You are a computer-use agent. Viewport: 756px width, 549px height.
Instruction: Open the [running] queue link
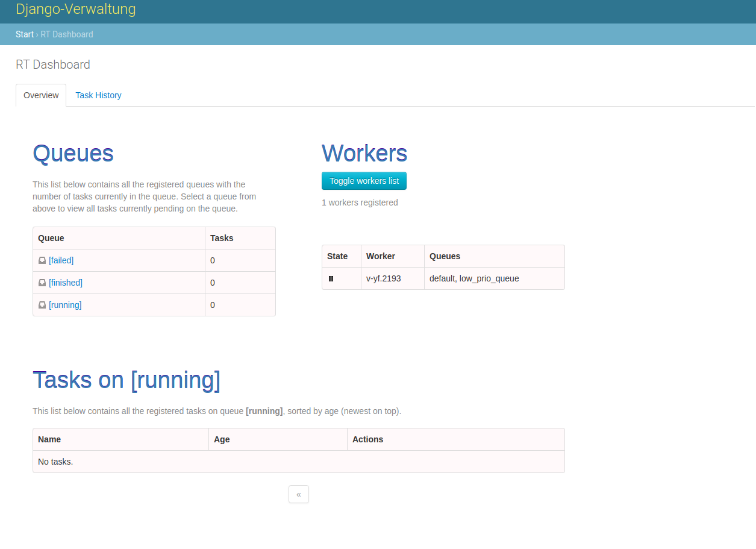[x=65, y=305]
